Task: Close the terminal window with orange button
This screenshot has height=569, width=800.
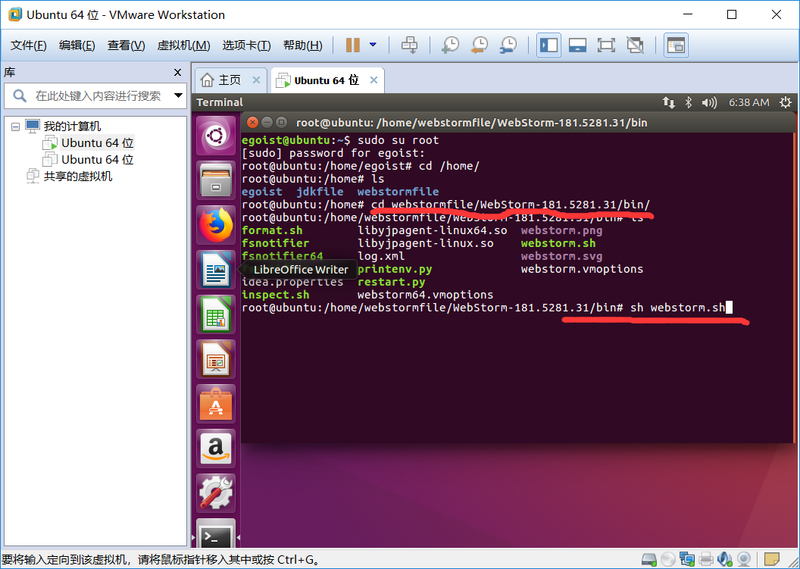Action: tap(253, 122)
